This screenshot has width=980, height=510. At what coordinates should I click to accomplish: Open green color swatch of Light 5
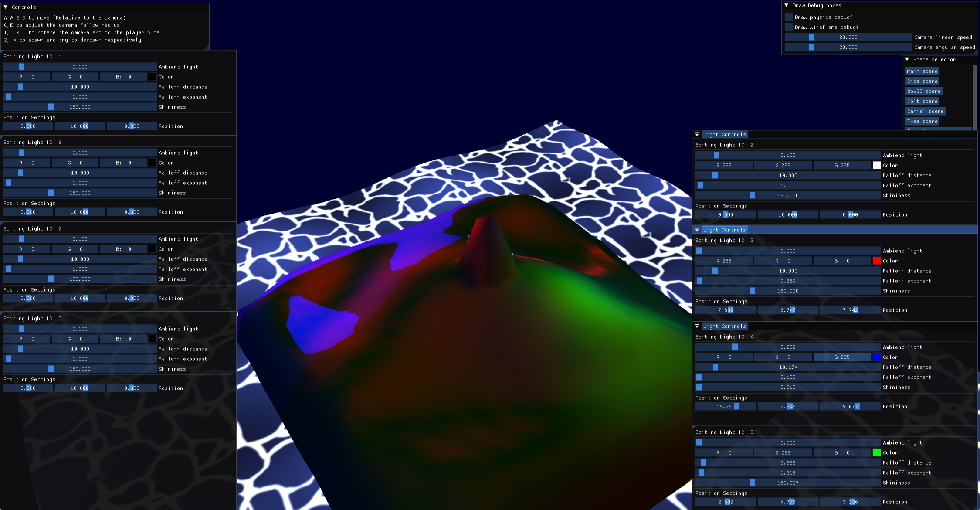877,452
